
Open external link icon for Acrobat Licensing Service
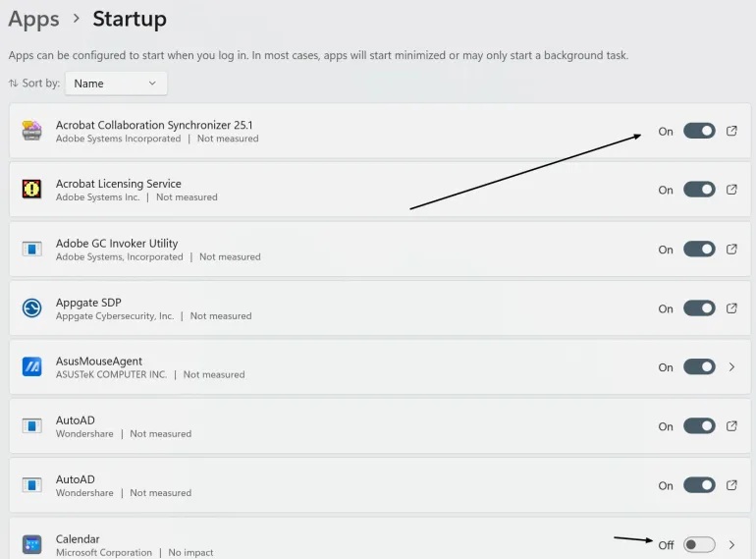pyautogui.click(x=731, y=190)
